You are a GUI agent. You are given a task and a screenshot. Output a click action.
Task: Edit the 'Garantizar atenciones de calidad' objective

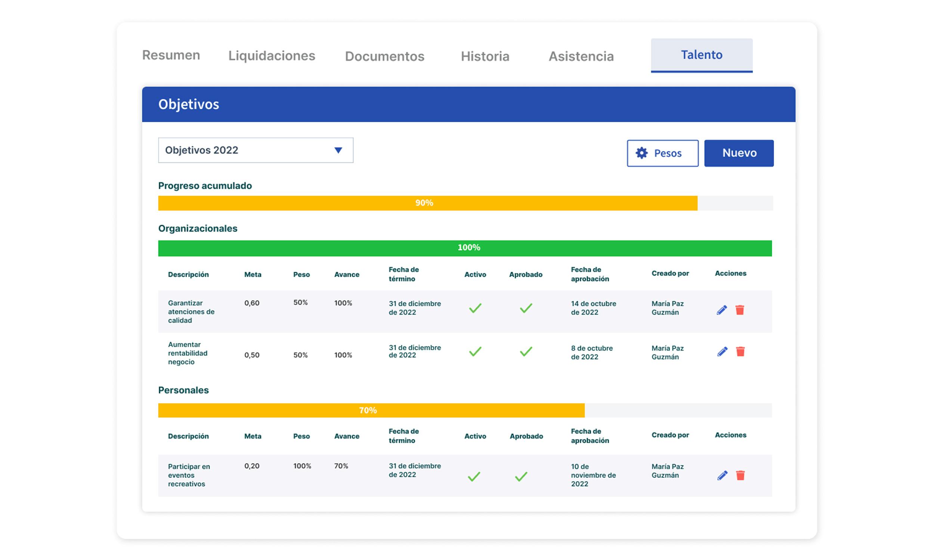tap(722, 309)
